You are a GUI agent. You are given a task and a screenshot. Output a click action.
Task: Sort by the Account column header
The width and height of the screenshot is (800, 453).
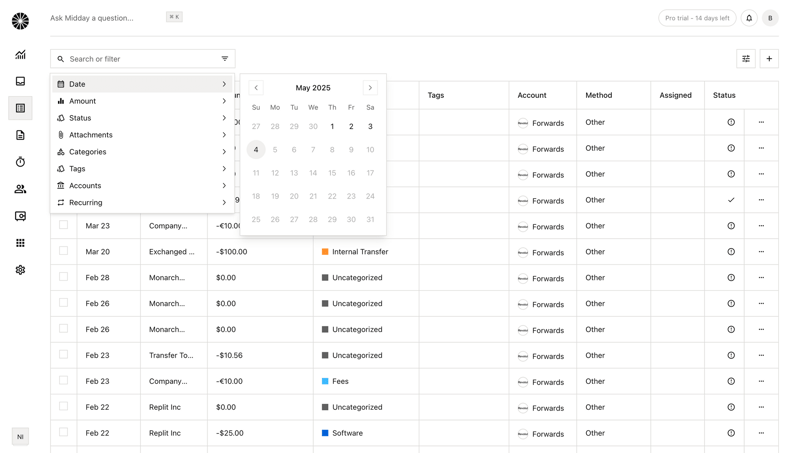[532, 95]
